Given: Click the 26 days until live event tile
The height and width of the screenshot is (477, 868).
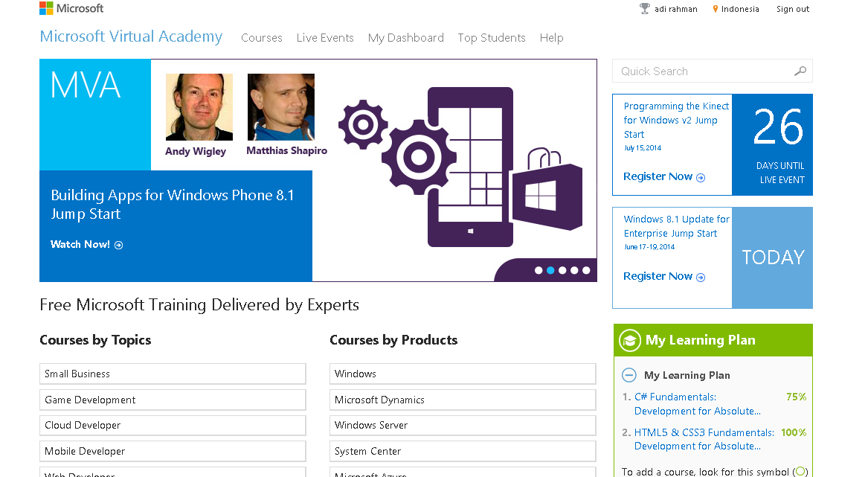Looking at the screenshot, I should tap(772, 144).
